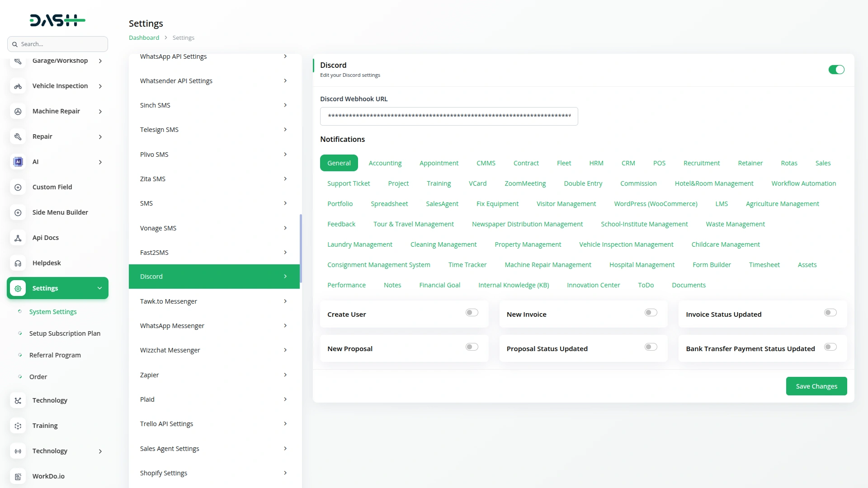Click the Settings gear icon
868x488 pixels.
(x=18, y=288)
